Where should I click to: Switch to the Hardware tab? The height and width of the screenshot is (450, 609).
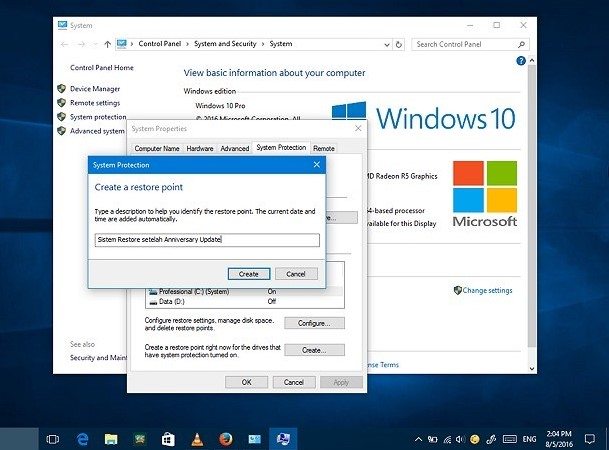coord(200,148)
